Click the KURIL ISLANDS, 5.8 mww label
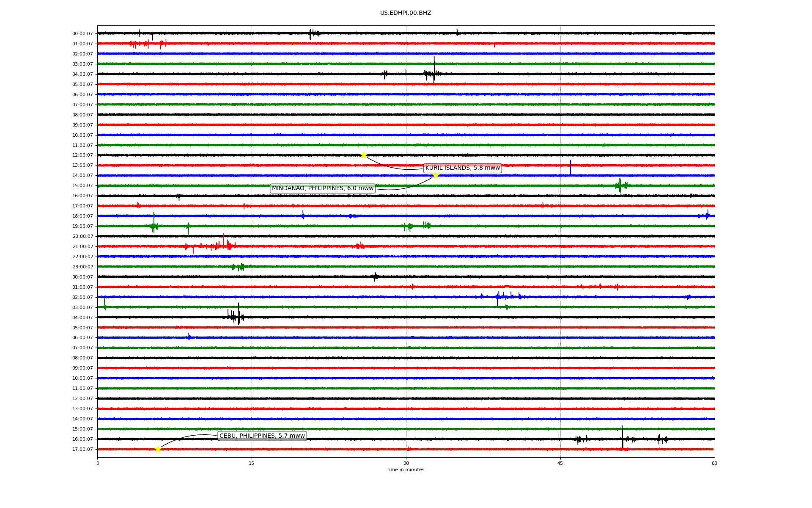This screenshot has height=508, width=812. pos(462,168)
